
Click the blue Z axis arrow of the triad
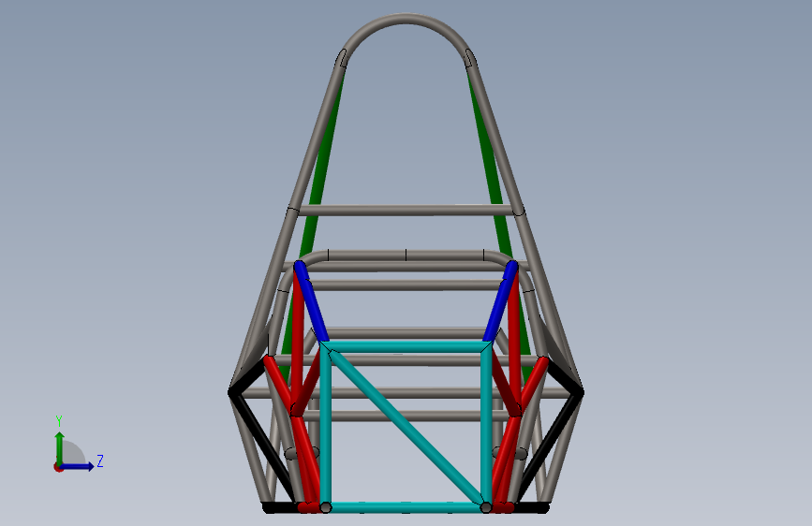click(79, 466)
